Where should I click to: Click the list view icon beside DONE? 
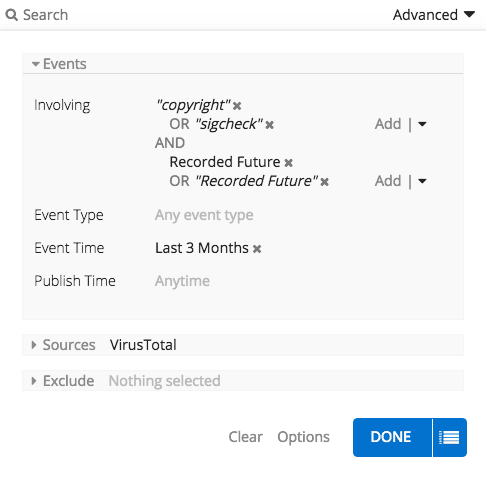click(x=449, y=437)
